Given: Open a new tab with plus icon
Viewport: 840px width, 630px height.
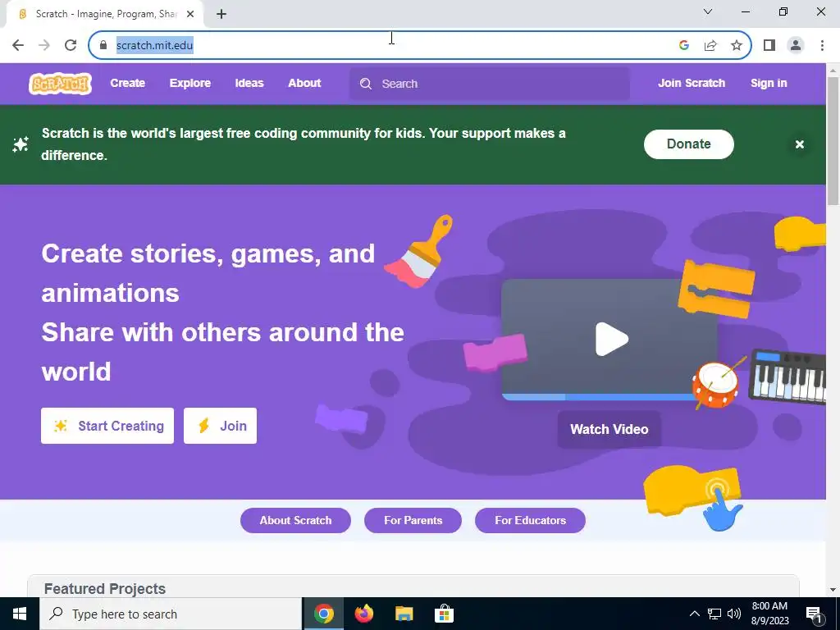Looking at the screenshot, I should click(x=221, y=14).
